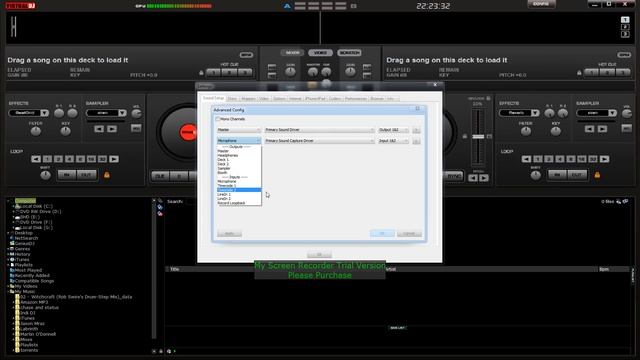Image resolution: width=640 pixels, height=360 pixels.
Task: Open Primary Sound Driver dropdown in Advanced Config
Action: (x=319, y=130)
